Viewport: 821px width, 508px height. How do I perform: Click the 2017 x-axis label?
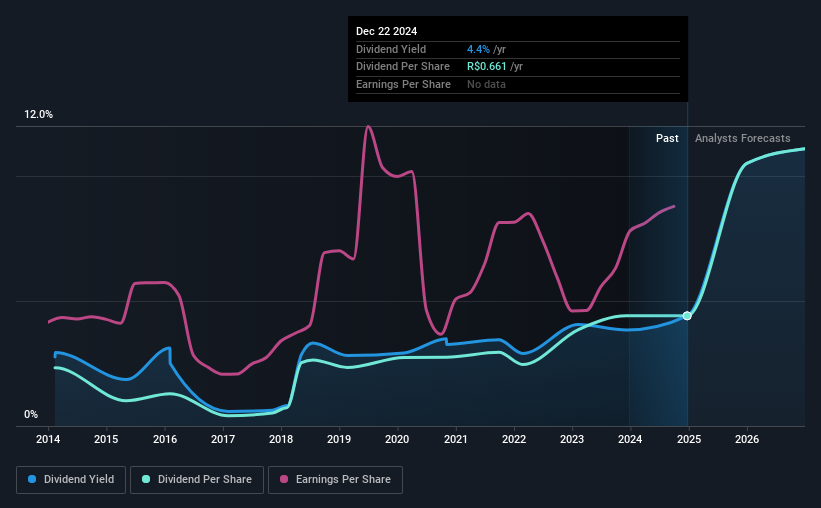point(223,439)
